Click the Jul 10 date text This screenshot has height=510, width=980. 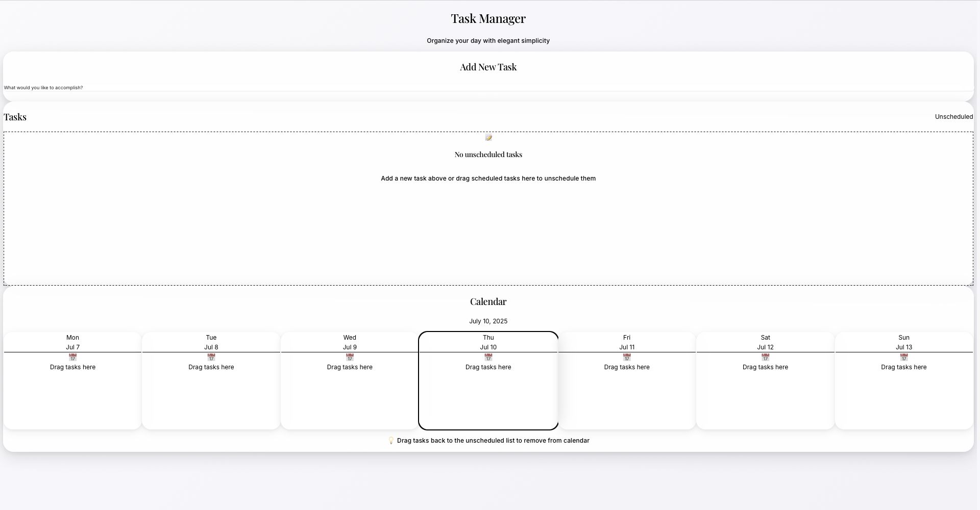[x=488, y=347]
